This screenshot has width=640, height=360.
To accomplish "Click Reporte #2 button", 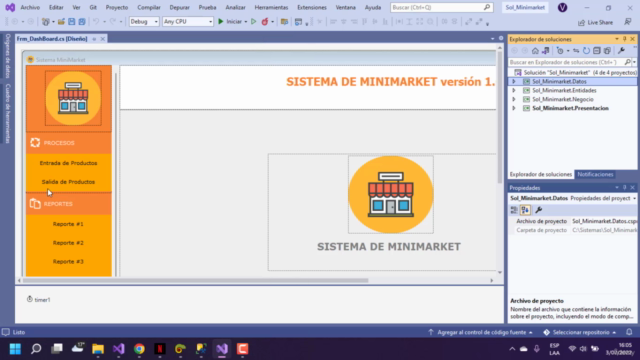I will click(x=68, y=242).
